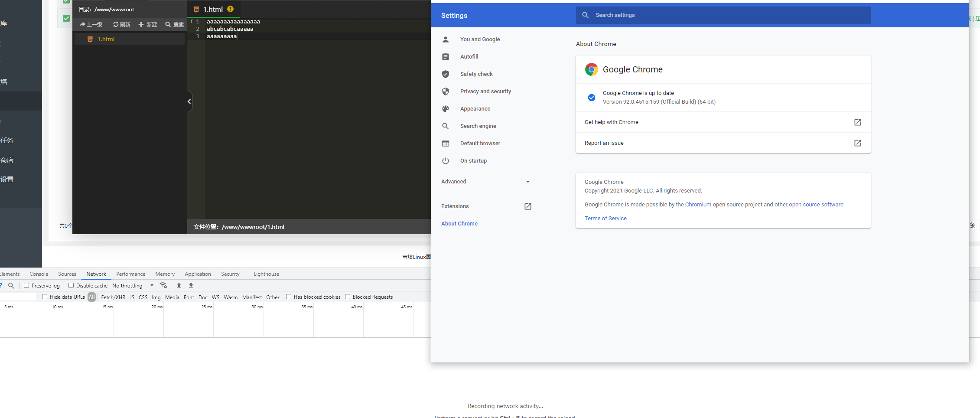This screenshot has width=980, height=418.
Task: Click the network conditions wifi icon
Action: click(x=163, y=285)
